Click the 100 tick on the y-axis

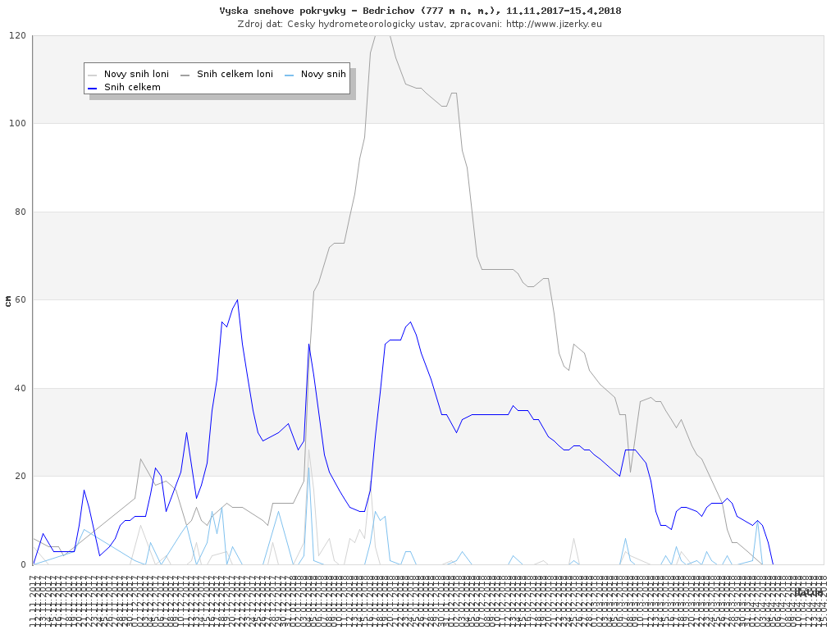(17, 124)
